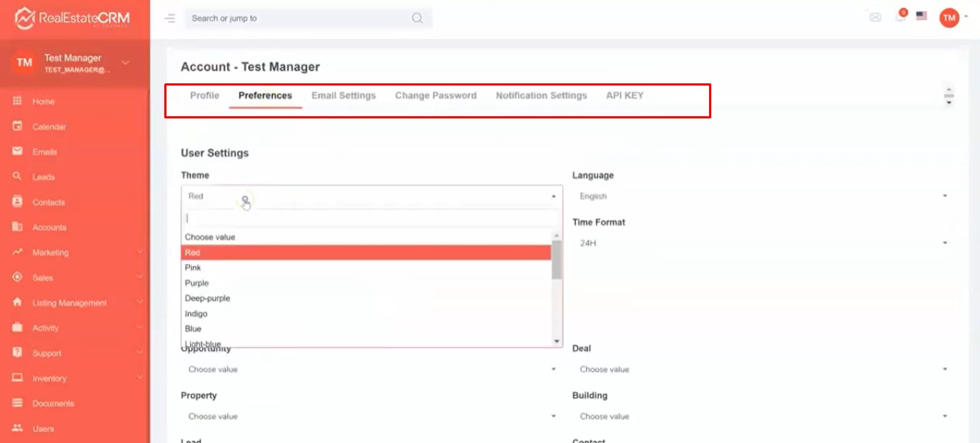980x443 pixels.
Task: Switch to the Email Settings tab
Action: (x=343, y=96)
